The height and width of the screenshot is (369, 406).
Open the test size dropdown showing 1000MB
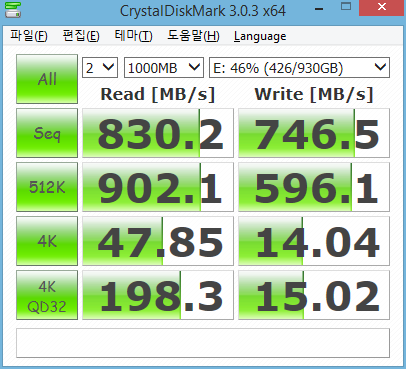pos(164,68)
